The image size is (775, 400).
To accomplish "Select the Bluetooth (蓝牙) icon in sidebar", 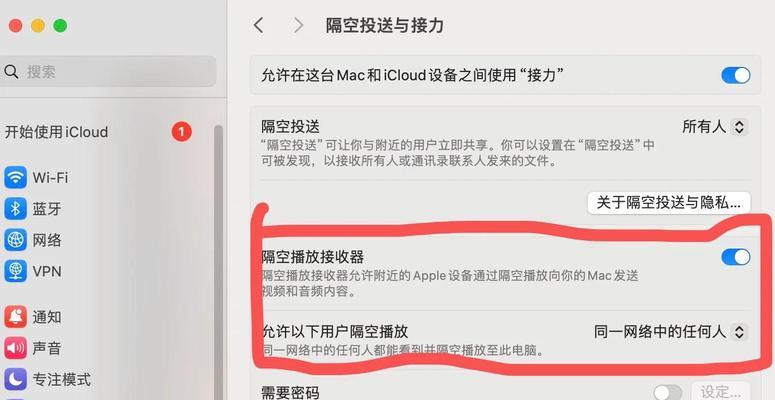I will click(x=15, y=209).
